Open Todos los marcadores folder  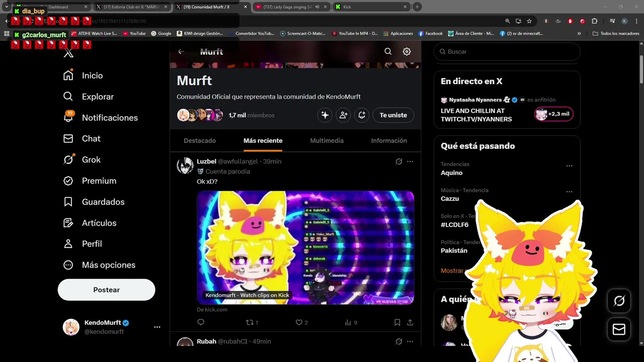pos(616,34)
